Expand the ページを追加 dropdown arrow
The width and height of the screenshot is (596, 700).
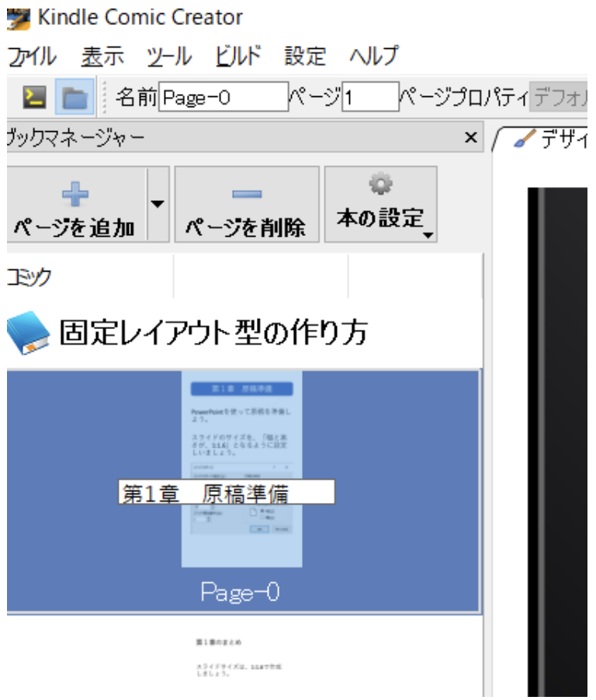[158, 204]
